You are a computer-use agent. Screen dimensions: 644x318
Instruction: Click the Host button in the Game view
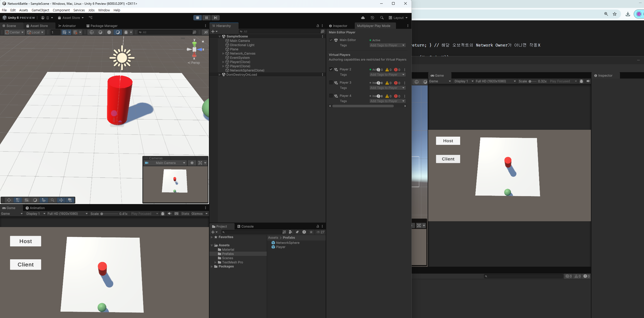point(26,241)
